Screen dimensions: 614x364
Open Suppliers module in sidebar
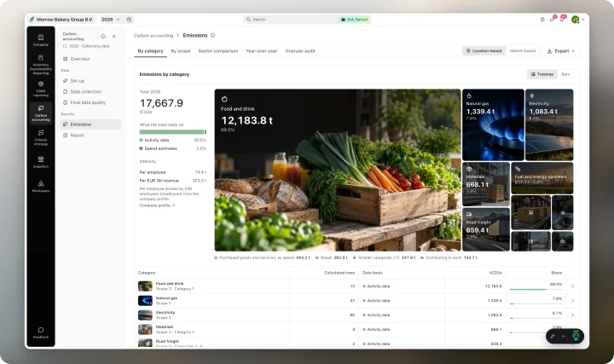pyautogui.click(x=41, y=162)
